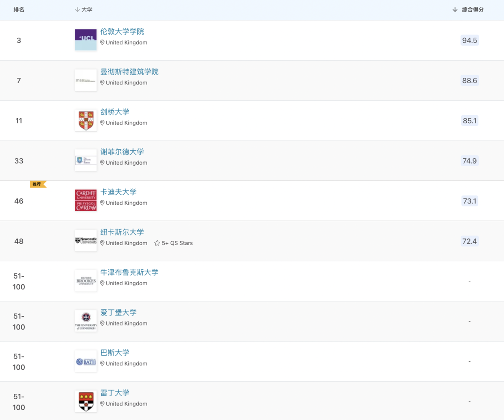Screen dimensions: 504x420
Task: Click the 94.5 score badge
Action: point(469,40)
